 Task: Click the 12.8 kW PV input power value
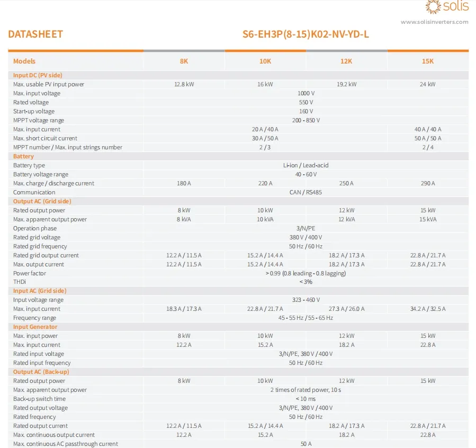(x=184, y=84)
